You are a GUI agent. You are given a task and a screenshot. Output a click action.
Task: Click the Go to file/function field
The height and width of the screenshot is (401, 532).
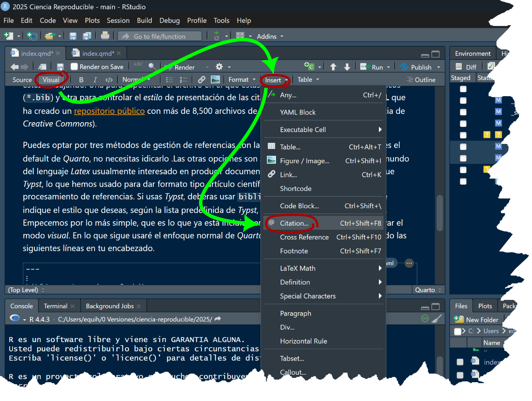click(160, 36)
